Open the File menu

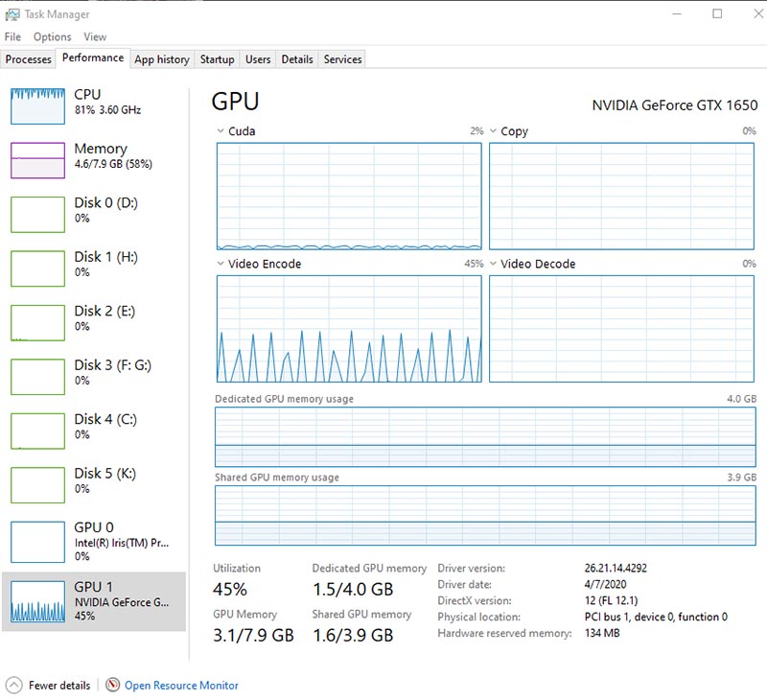coord(12,36)
